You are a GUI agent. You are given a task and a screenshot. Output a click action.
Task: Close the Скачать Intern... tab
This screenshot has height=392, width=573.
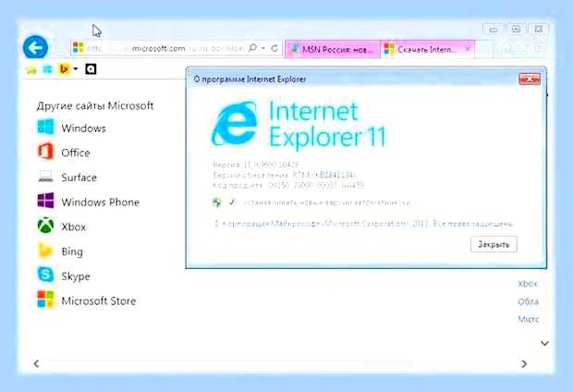point(468,49)
